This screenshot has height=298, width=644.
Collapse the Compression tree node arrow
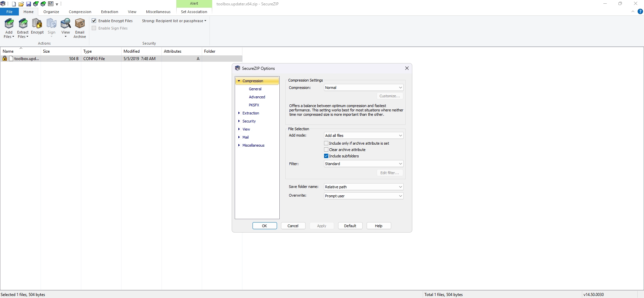coord(239,81)
